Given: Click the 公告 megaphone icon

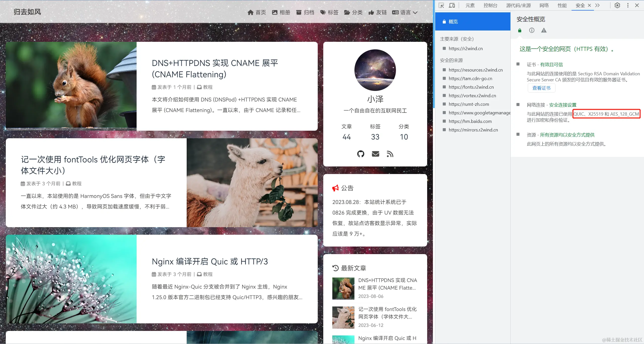Looking at the screenshot, I should coord(336,188).
